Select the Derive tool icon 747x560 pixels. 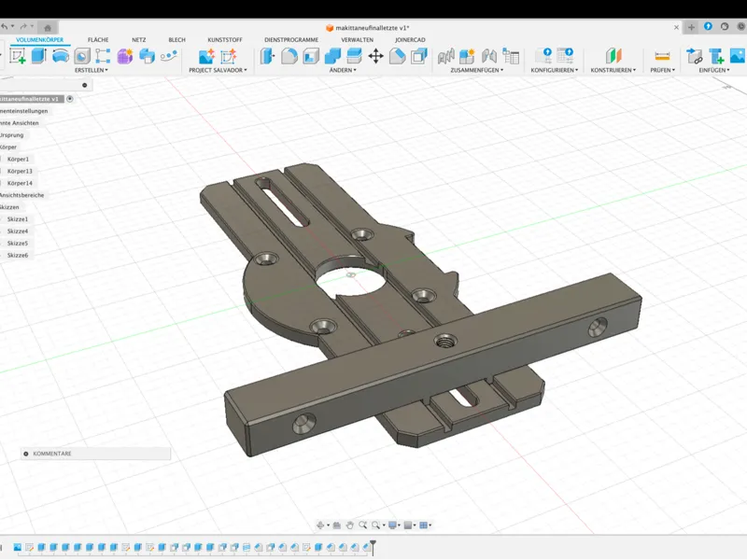(x=147, y=56)
